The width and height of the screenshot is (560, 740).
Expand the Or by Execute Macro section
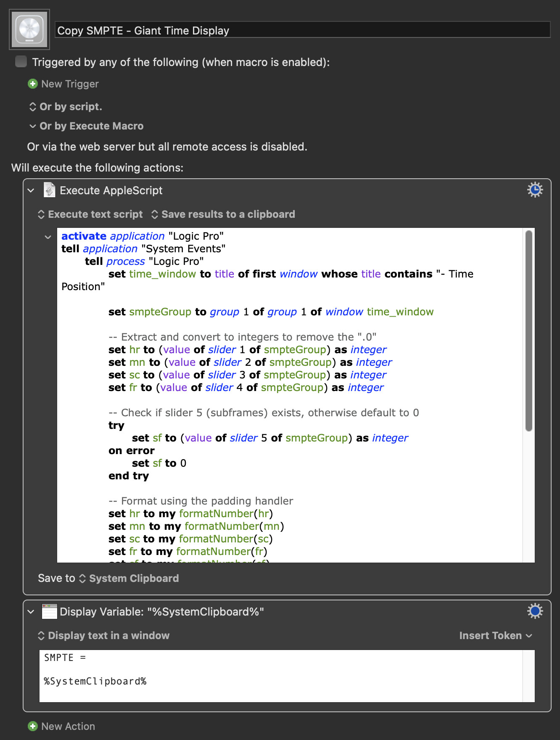[x=33, y=126]
